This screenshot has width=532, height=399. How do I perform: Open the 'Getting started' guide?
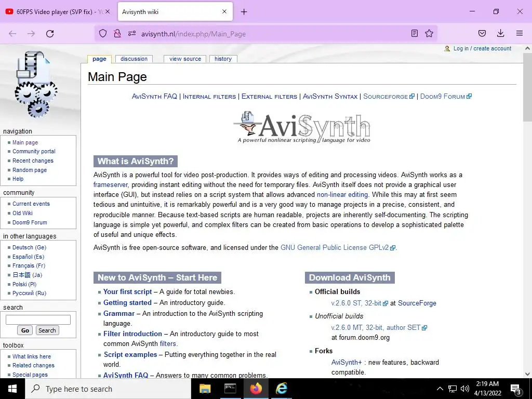[127, 303]
